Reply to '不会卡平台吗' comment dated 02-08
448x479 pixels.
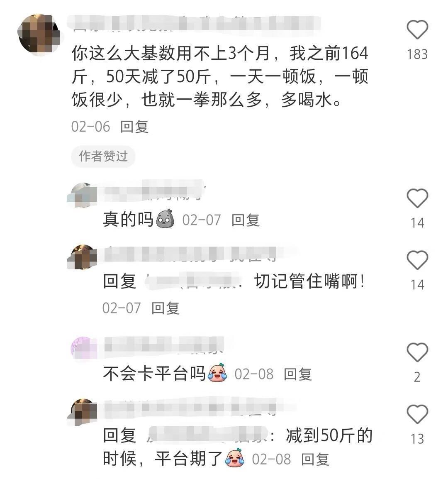[x=298, y=374]
